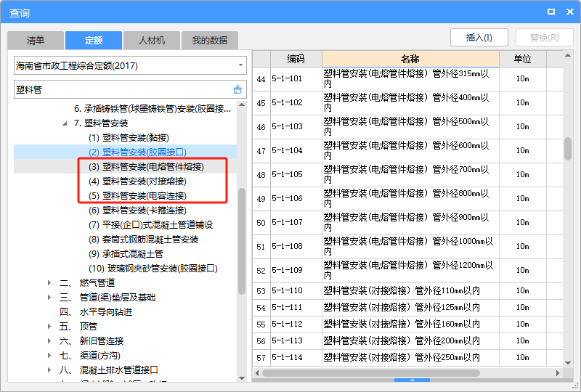Screen dimensions: 581x392
Task: Select 6. 承插铸铁管(球墨铸铁管)安装 tree item
Action: coord(153,109)
